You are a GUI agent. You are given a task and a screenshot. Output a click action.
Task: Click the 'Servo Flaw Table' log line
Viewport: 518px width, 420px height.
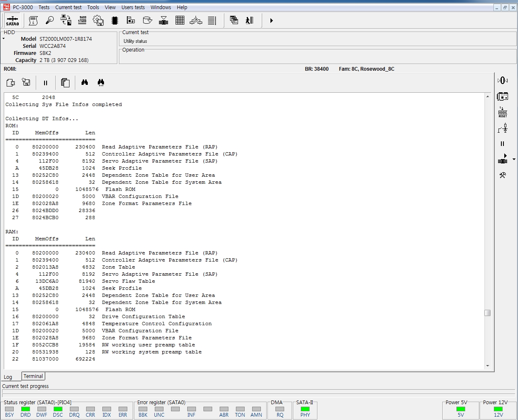tap(129, 281)
